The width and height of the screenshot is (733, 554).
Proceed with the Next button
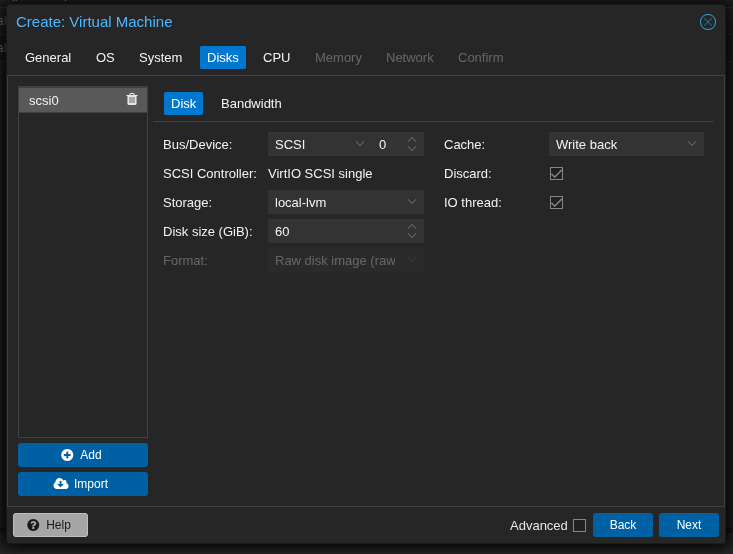point(688,525)
